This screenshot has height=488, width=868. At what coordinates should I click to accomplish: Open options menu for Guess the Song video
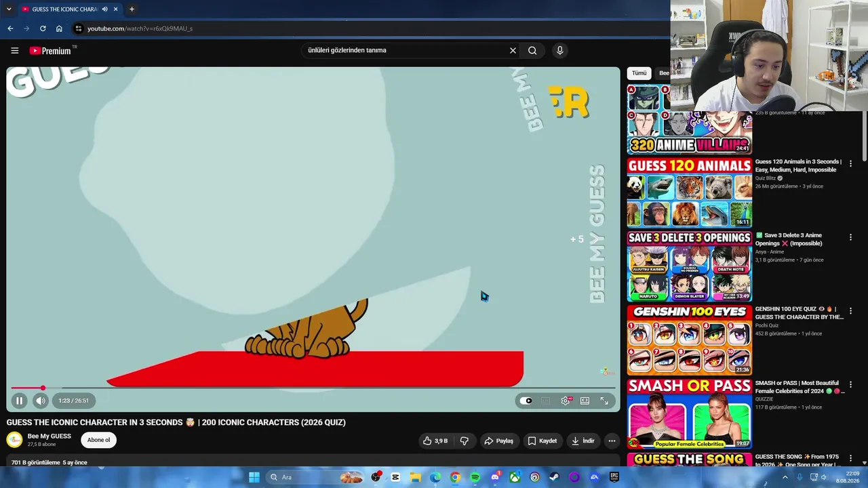pos(850,459)
